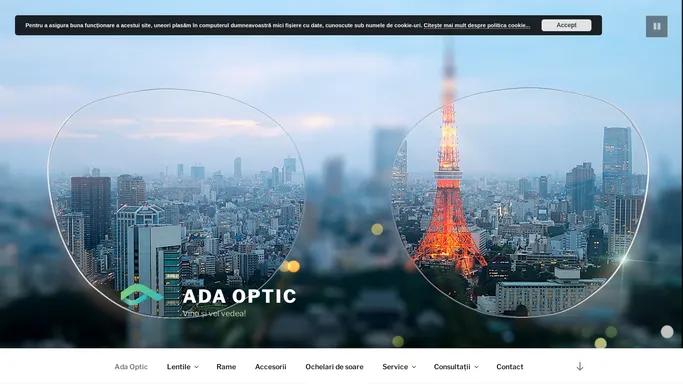
Task: Open the Consultații menu item
Action: (x=452, y=367)
